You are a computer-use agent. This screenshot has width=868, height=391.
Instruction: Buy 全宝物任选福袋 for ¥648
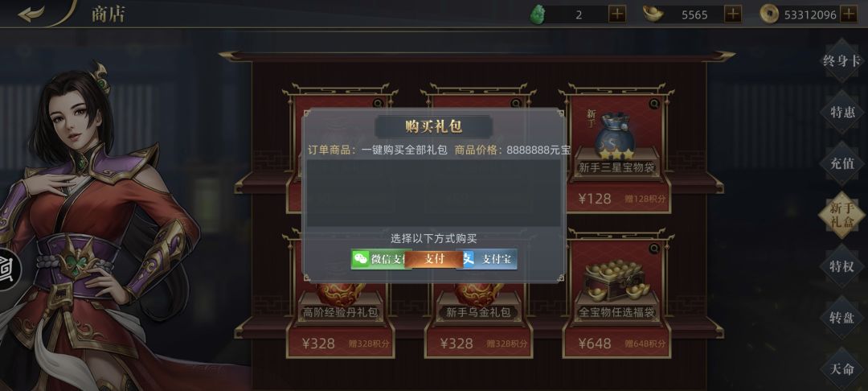tap(618, 344)
